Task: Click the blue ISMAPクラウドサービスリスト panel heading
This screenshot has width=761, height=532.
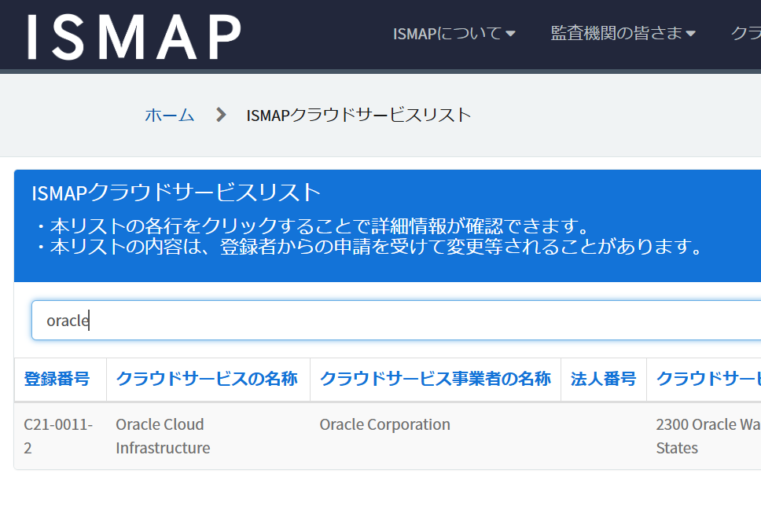Action: point(176,193)
